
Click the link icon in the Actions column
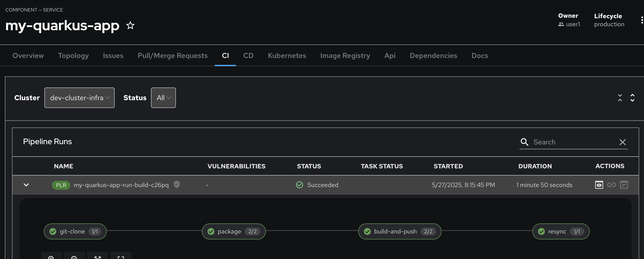tap(612, 185)
